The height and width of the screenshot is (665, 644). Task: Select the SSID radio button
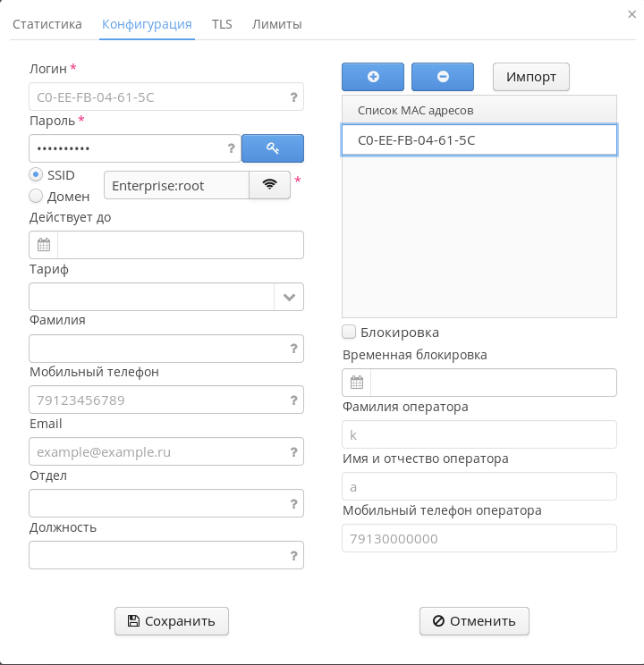tap(37, 174)
